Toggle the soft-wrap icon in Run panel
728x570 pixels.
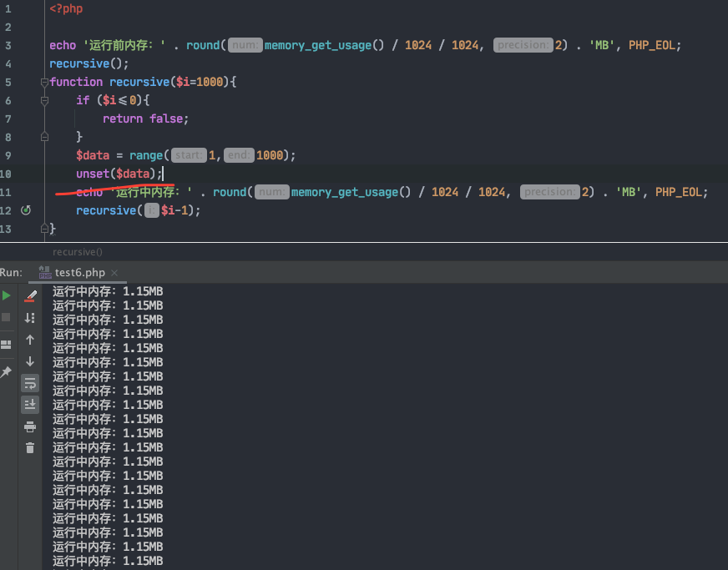click(x=30, y=383)
